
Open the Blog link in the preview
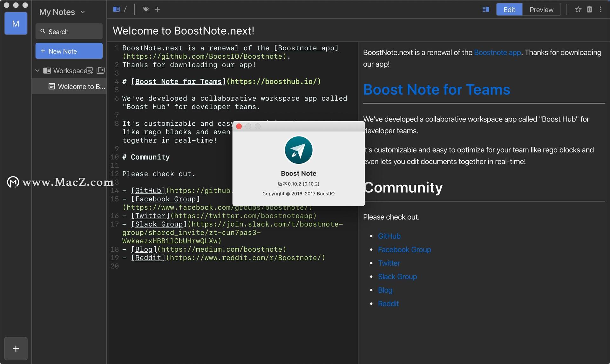click(x=385, y=290)
